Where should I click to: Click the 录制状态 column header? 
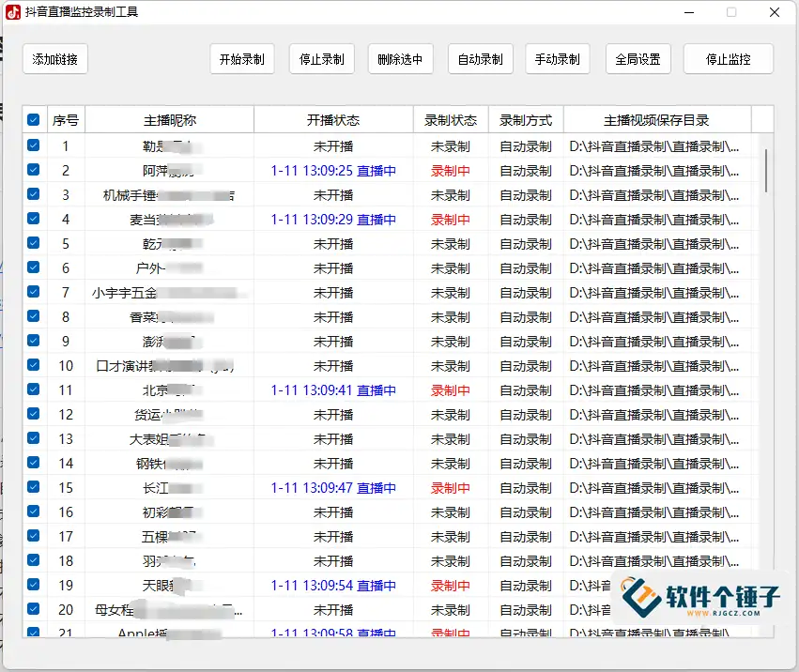(x=451, y=120)
